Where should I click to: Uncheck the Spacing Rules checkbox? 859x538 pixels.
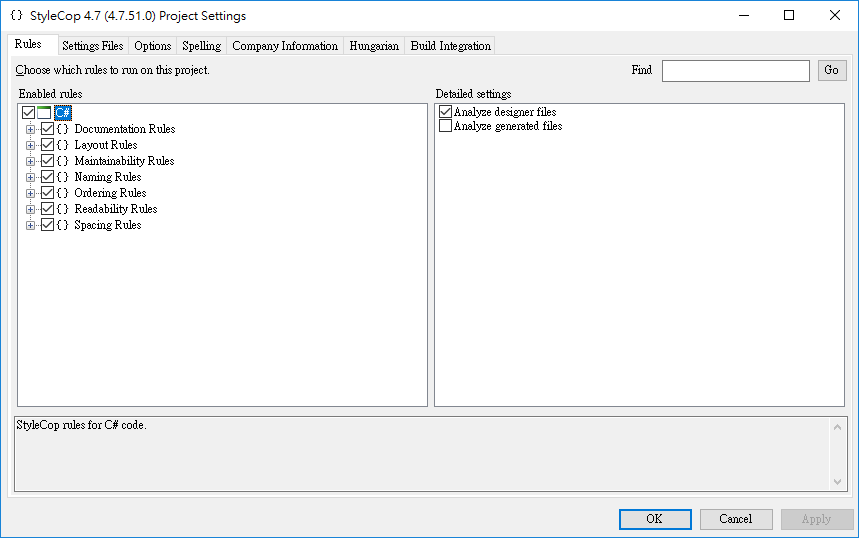48,225
